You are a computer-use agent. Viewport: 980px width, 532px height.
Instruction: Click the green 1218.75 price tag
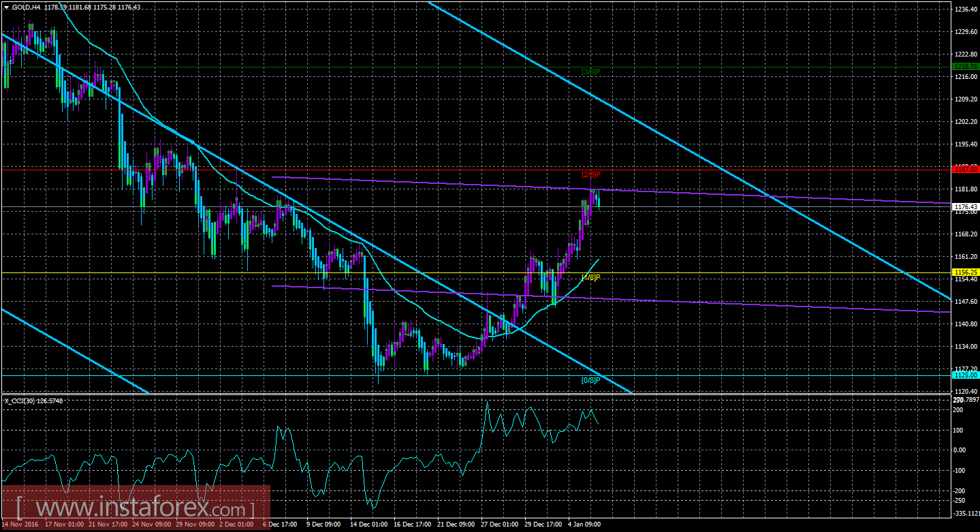[966, 67]
